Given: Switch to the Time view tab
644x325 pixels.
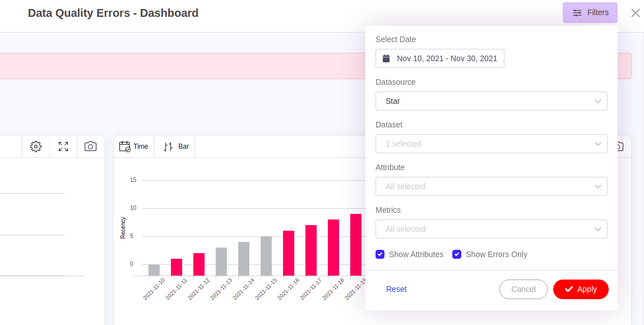Looking at the screenshot, I should 141,147.
